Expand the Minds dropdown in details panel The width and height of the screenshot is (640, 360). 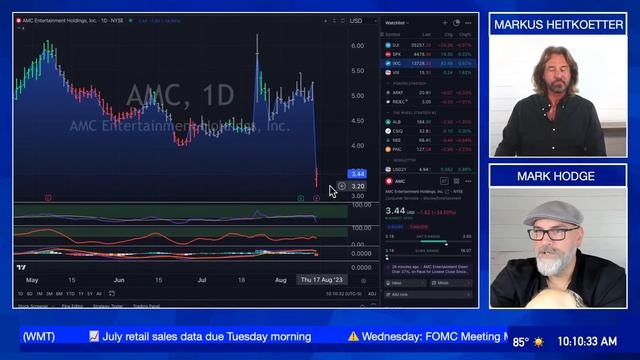451,283
